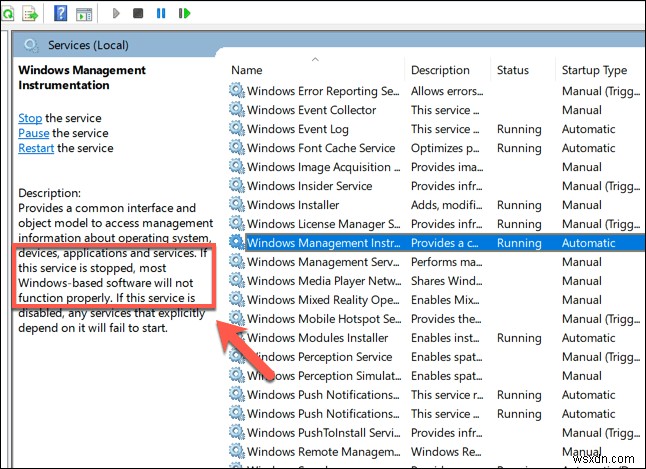Select the Windows Mobile Hotspot Se... name

click(x=324, y=319)
